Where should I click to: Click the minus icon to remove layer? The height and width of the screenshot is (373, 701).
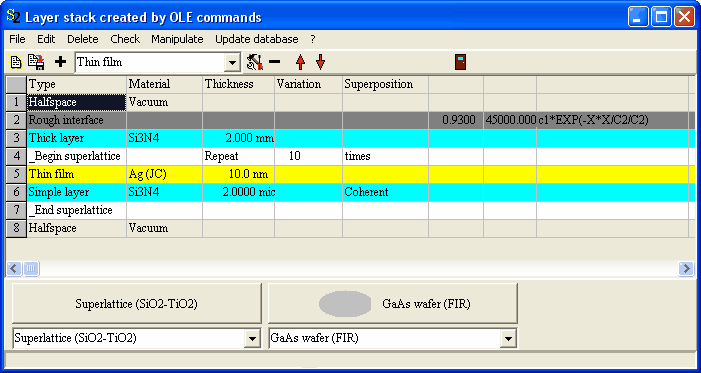point(274,62)
